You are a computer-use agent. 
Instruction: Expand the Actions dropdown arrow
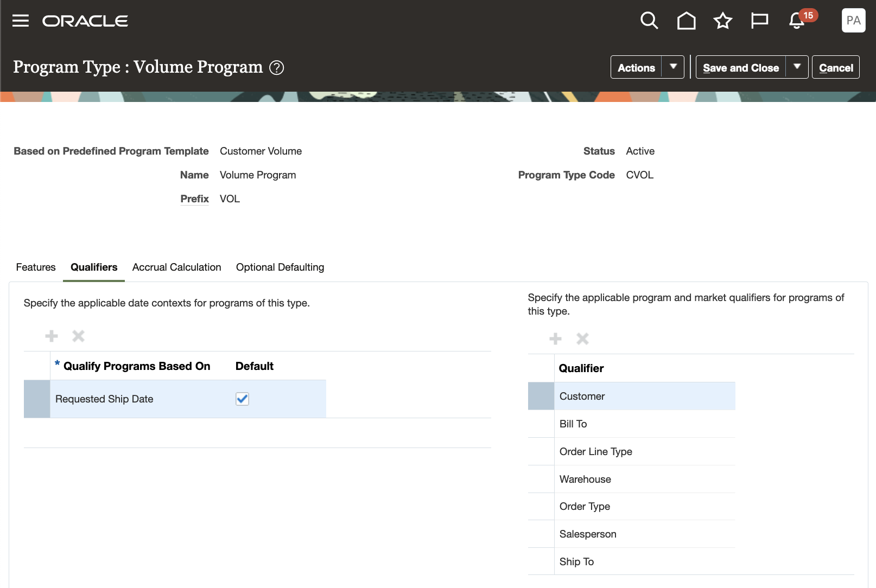point(673,67)
